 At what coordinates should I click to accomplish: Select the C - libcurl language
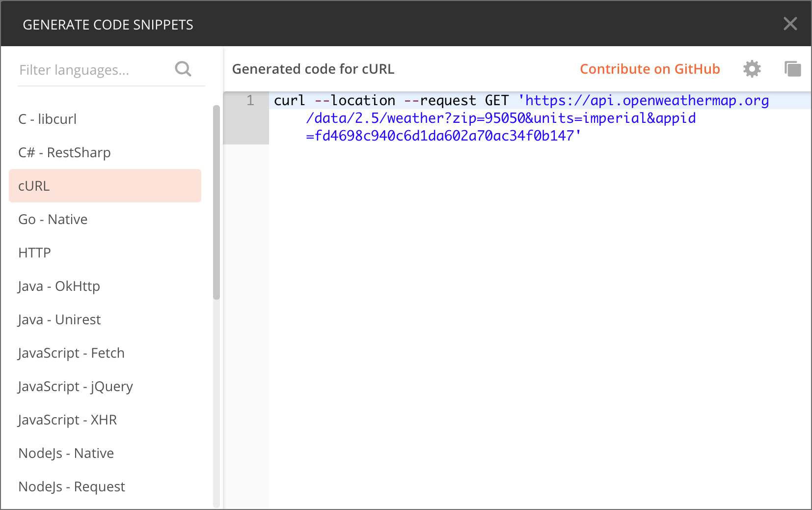point(47,119)
